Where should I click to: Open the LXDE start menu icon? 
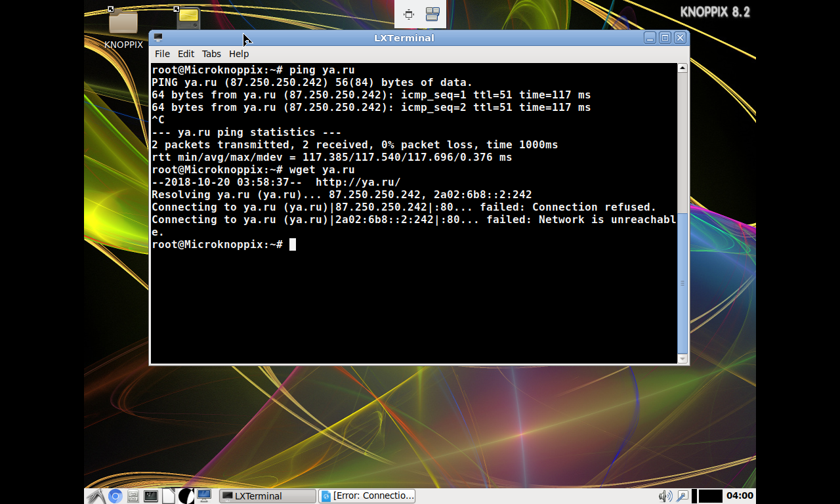click(95, 496)
